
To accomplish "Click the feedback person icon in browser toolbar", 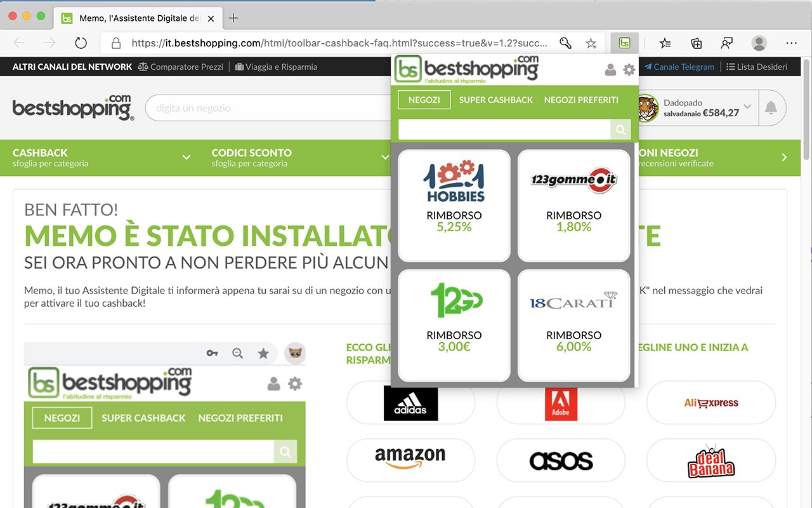I will pyautogui.click(x=727, y=43).
